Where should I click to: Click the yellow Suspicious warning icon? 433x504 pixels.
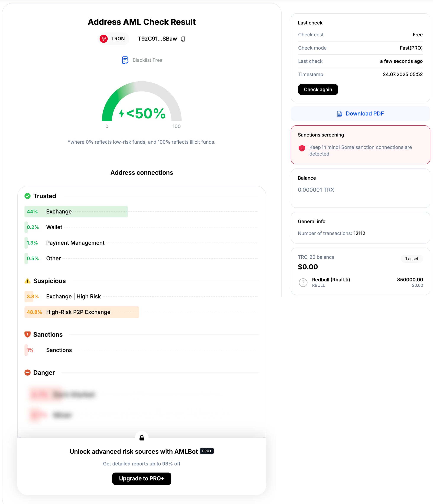click(x=27, y=281)
